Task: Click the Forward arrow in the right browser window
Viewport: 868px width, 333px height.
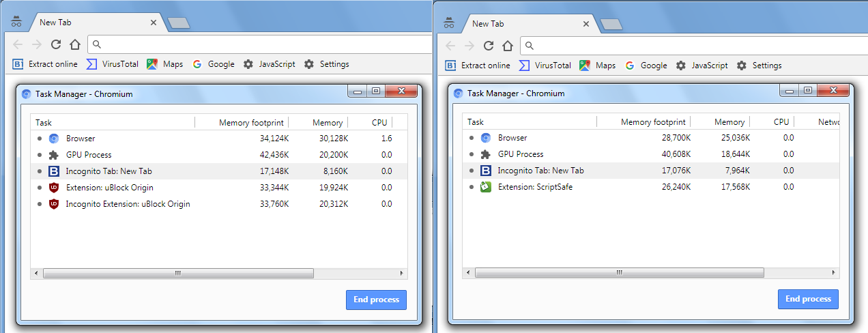Action: pos(469,46)
